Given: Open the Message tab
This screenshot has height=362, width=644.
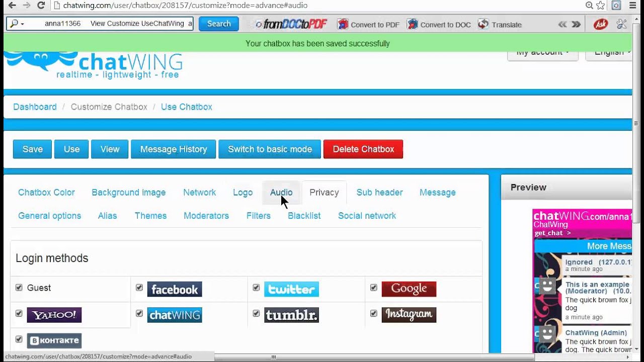Looking at the screenshot, I should (x=438, y=193).
